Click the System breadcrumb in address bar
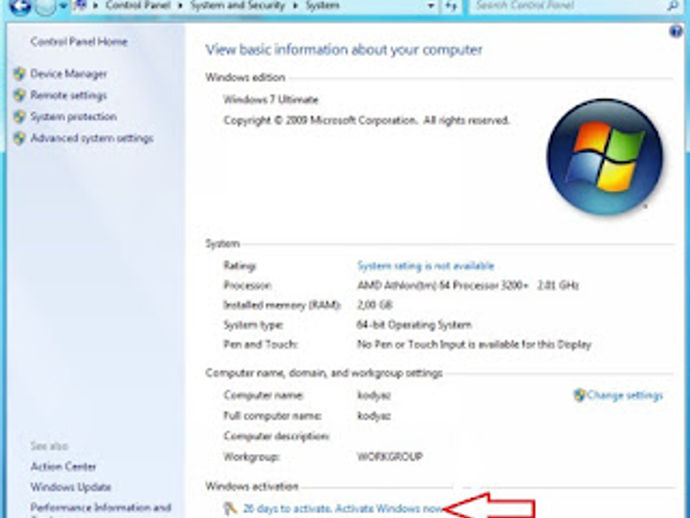 (323, 6)
